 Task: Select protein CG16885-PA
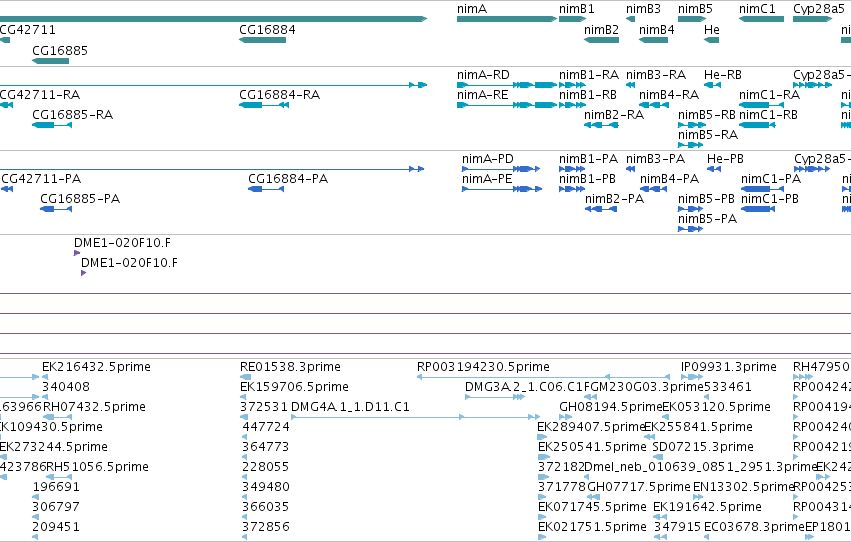56,209
